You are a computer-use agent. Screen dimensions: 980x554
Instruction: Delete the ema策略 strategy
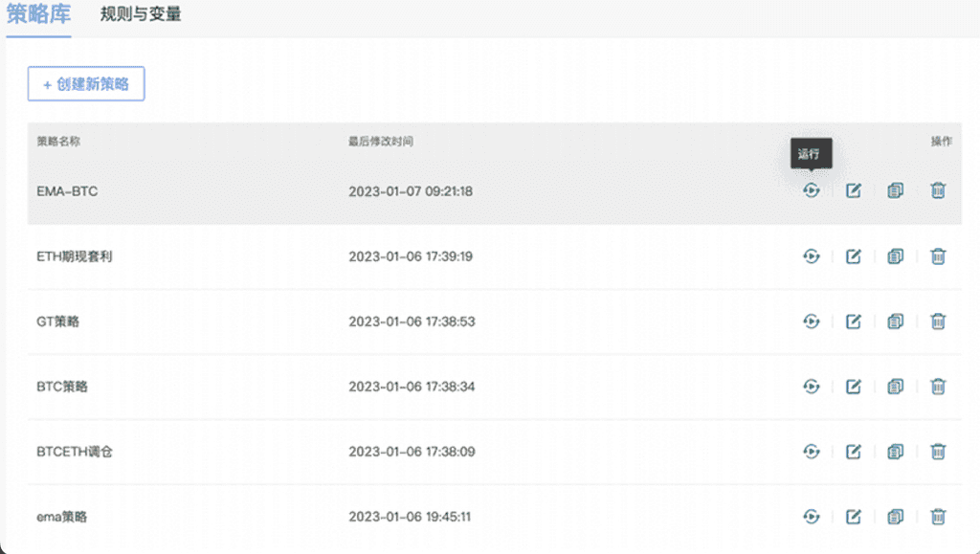938,517
